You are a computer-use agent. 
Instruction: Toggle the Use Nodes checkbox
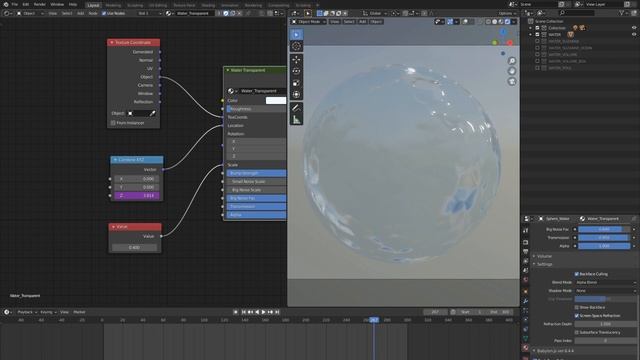coord(104,13)
